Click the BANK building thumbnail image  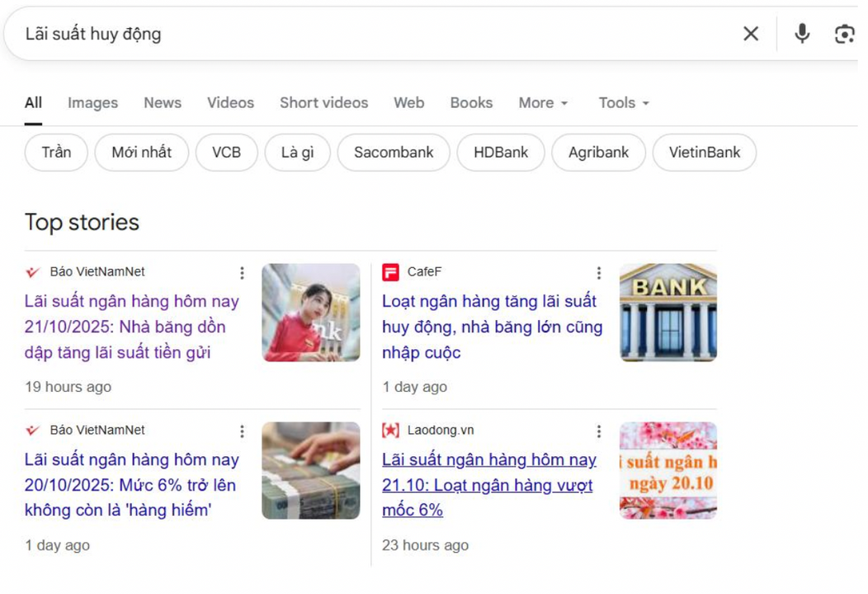(668, 313)
